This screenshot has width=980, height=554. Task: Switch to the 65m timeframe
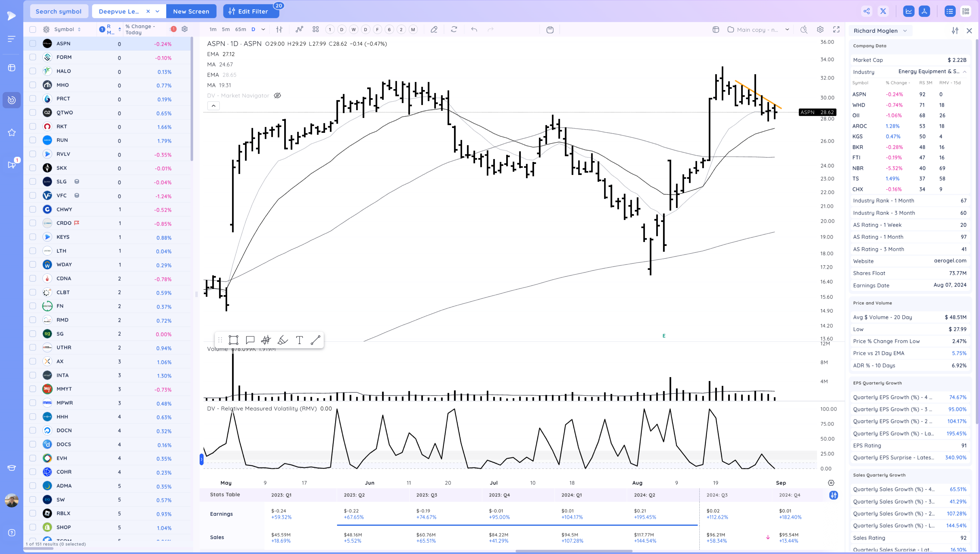241,29
